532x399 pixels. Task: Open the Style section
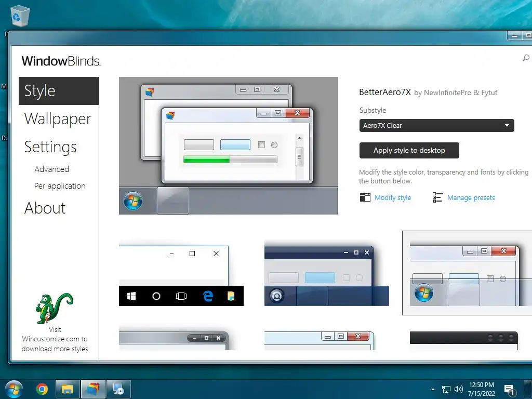(59, 90)
